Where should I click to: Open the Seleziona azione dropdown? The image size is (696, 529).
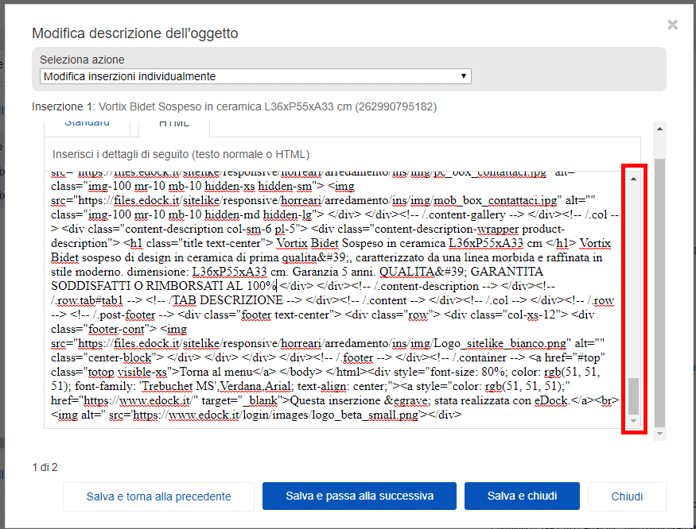click(256, 76)
